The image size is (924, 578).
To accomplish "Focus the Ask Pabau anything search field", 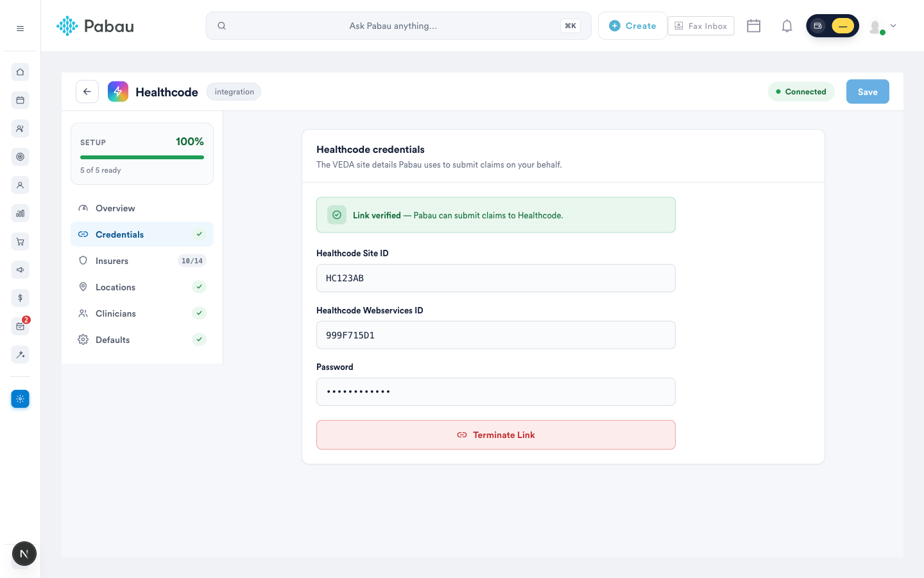I will tap(398, 26).
